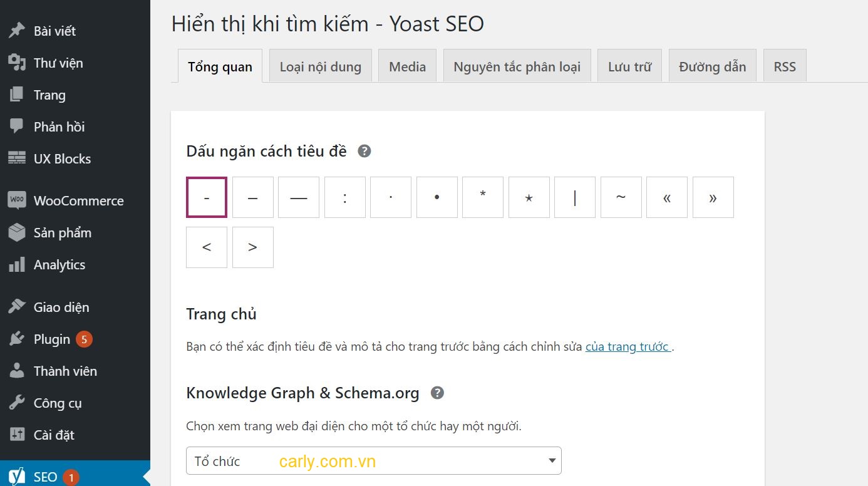This screenshot has width=868, height=486.
Task: Select the en dash title separator
Action: click(253, 197)
